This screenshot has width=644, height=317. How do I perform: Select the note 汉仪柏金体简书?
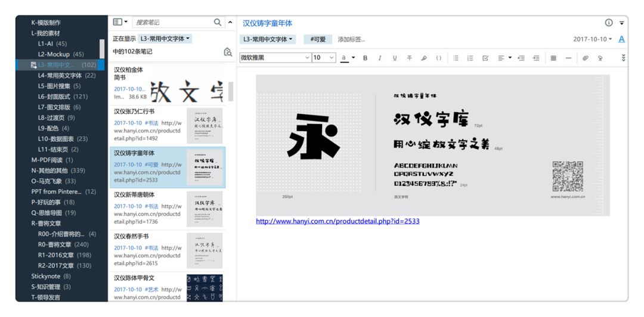pyautogui.click(x=168, y=84)
